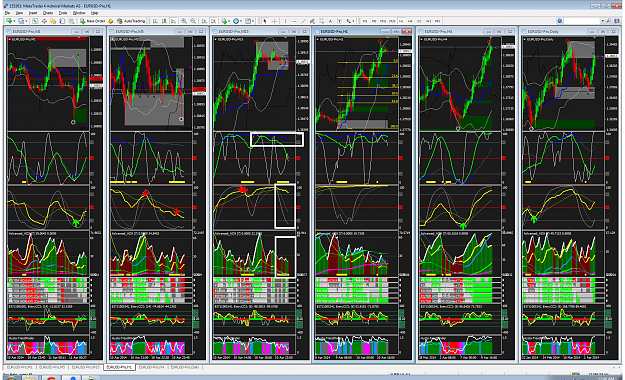Select the EURUSD-Pro,H4 chart tab
Image resolution: width=625 pixels, height=380 pixels.
(x=151, y=367)
